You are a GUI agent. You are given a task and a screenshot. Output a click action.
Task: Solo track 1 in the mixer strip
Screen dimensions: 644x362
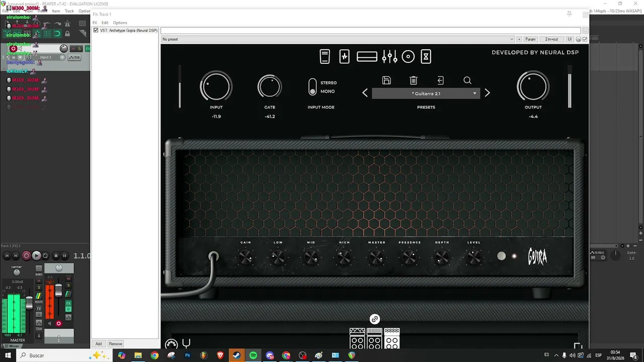(x=68, y=286)
